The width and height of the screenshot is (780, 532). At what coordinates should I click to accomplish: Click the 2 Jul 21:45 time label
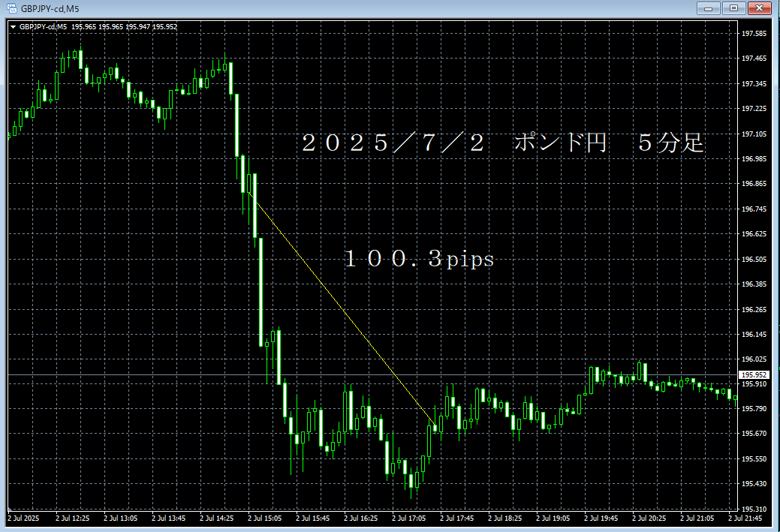coord(745,518)
